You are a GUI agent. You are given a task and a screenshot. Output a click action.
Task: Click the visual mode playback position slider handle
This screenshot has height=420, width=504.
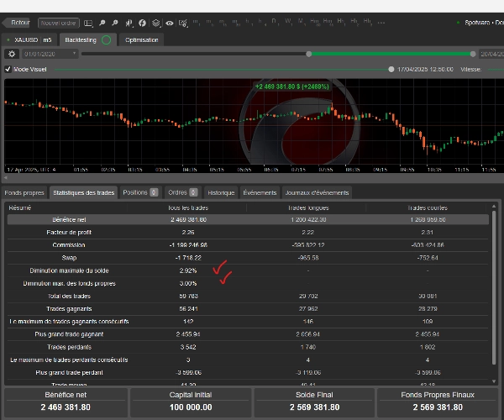click(x=391, y=70)
